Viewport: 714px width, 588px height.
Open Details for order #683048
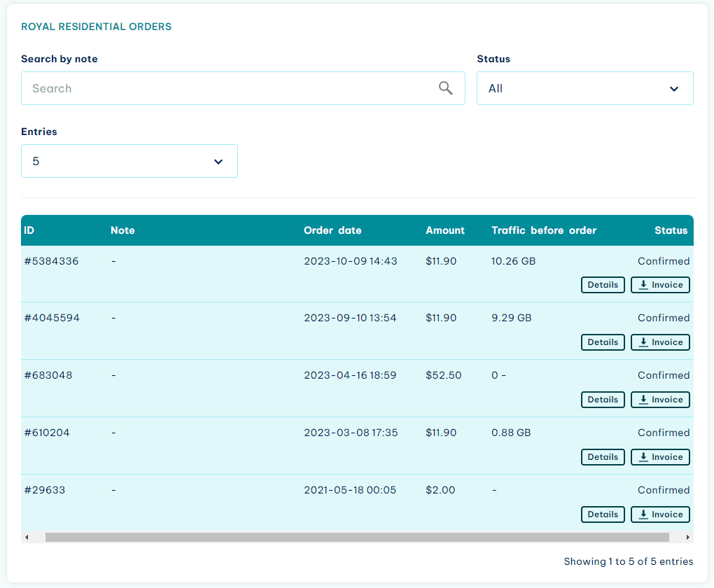[x=603, y=400]
